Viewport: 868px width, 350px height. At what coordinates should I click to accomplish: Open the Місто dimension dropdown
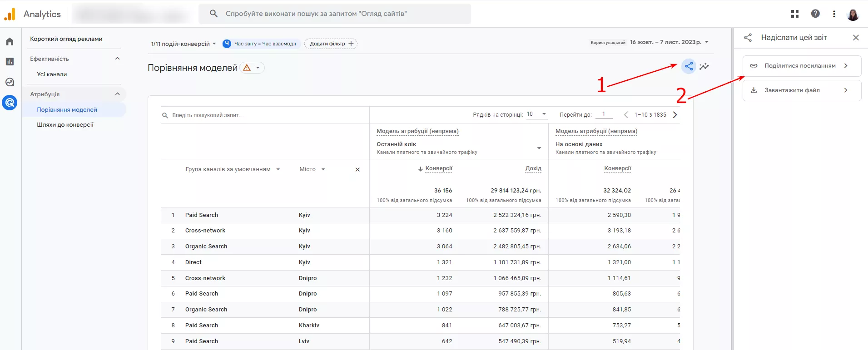tap(312, 169)
